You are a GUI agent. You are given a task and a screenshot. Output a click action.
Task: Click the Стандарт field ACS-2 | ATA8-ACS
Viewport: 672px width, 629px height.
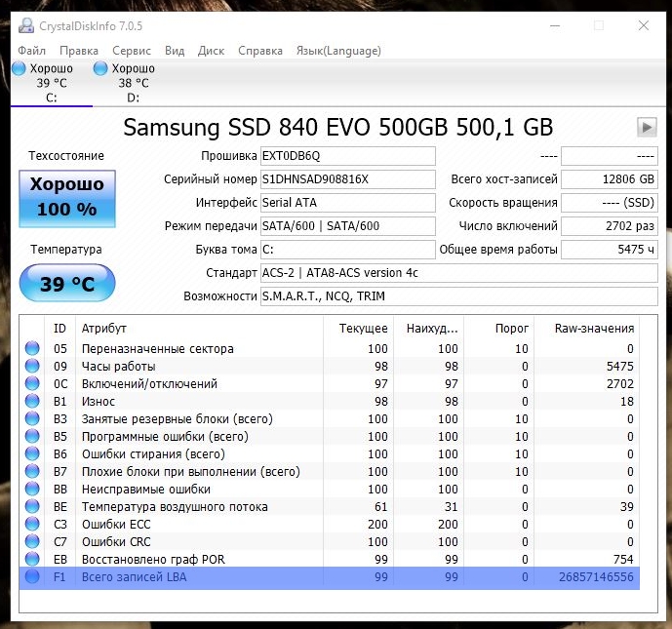(459, 273)
